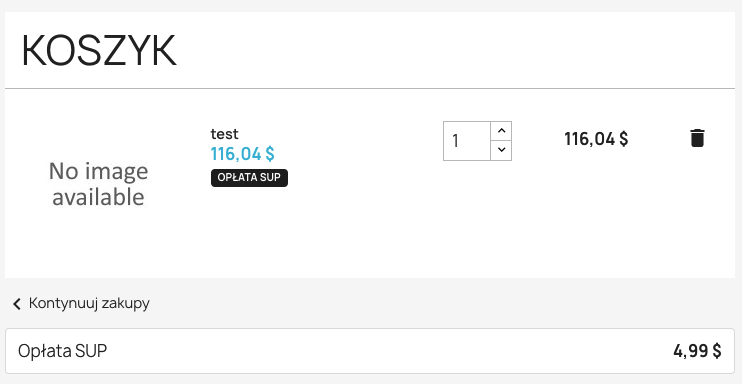
Task: Click the KOSZYK page heading
Action: click(99, 51)
